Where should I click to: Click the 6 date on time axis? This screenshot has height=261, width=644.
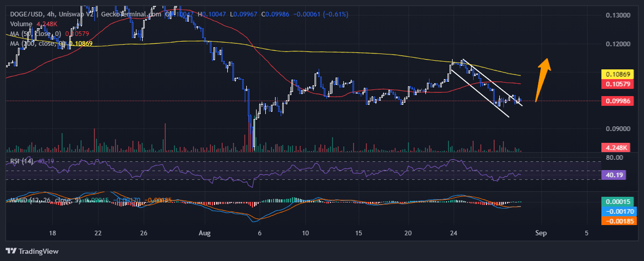pos(260,233)
